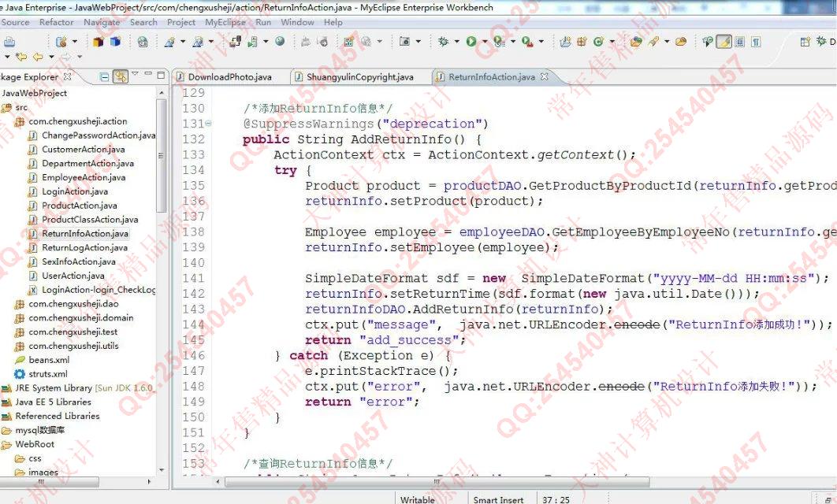Viewport: 837px width, 504px height.
Task: Collapse the AddReturnInfo method fold at line 131
Action: coord(208,123)
